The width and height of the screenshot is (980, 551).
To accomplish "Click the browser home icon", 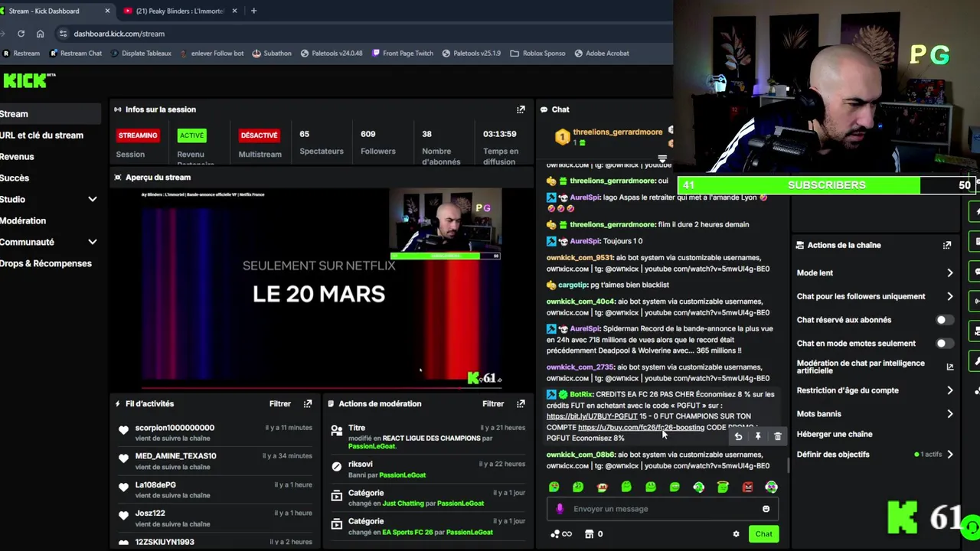I will (x=40, y=34).
